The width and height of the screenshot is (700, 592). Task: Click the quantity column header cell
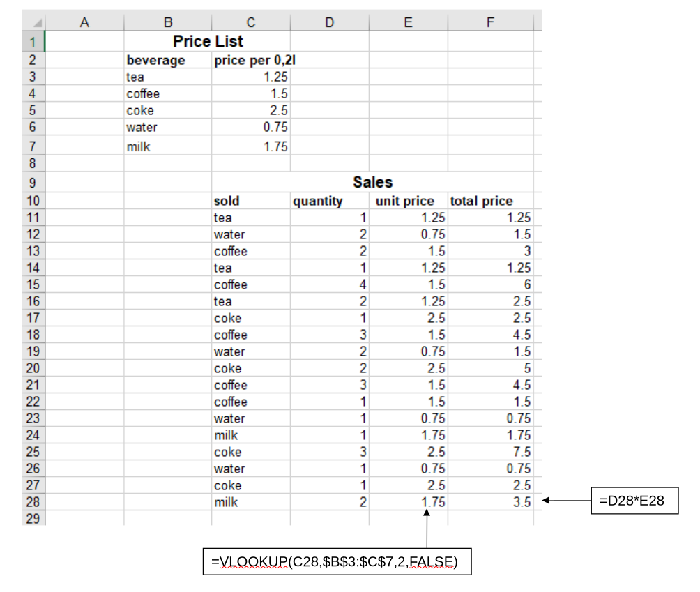pyautogui.click(x=330, y=201)
